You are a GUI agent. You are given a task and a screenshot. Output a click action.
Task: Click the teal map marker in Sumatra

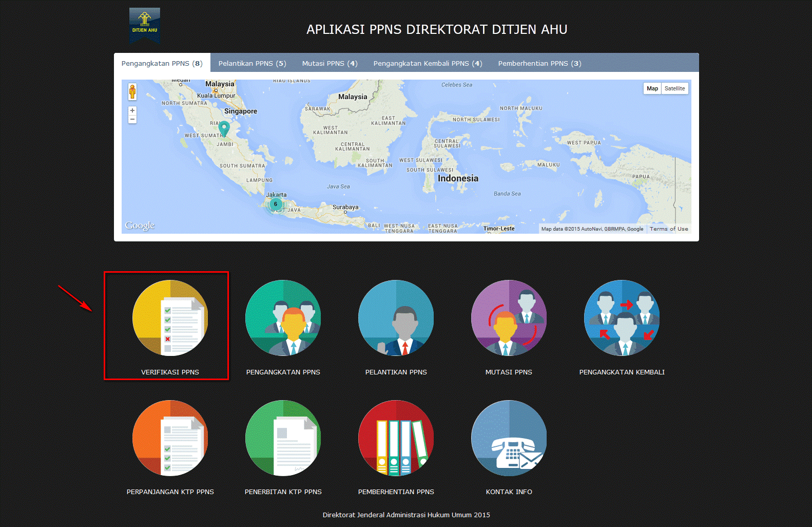point(224,127)
